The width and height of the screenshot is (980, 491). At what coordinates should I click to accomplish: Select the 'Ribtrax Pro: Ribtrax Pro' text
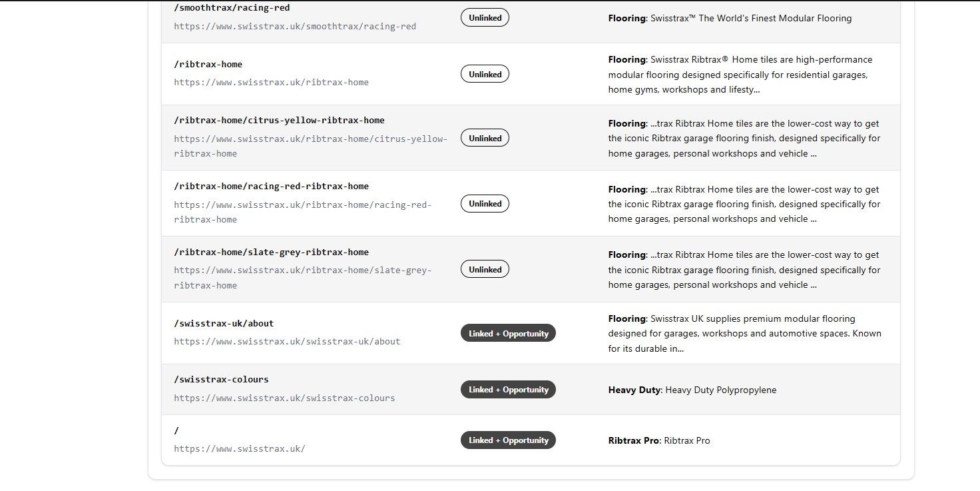[659, 440]
